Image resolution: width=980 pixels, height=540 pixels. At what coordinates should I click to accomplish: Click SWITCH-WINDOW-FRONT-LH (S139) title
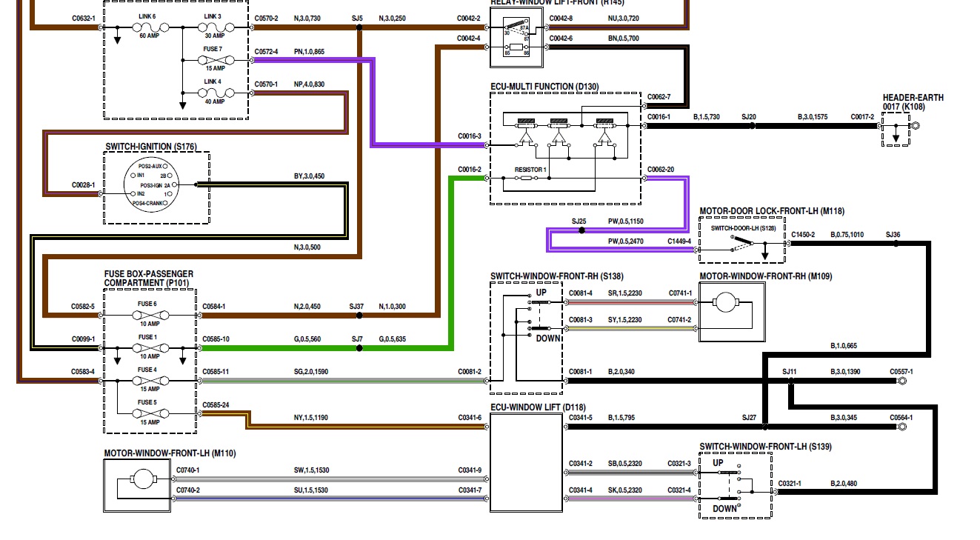(x=764, y=447)
